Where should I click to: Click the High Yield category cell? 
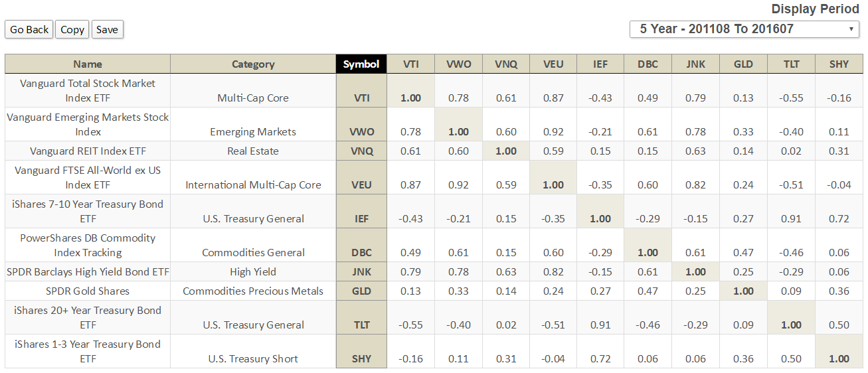coord(253,271)
